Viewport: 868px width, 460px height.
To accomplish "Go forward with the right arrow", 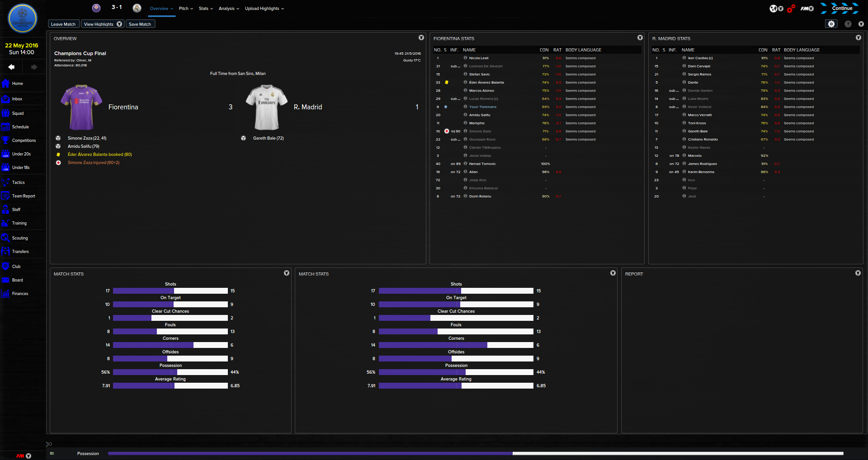I will click(34, 67).
